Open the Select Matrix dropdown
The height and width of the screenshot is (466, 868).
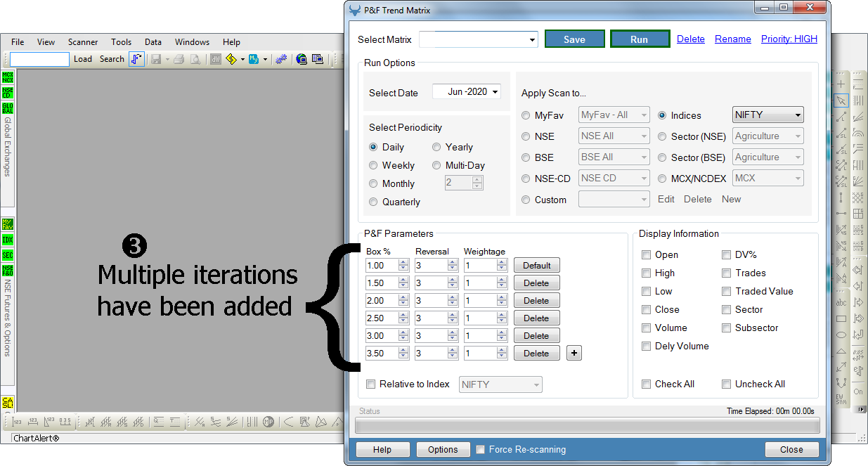click(478, 40)
